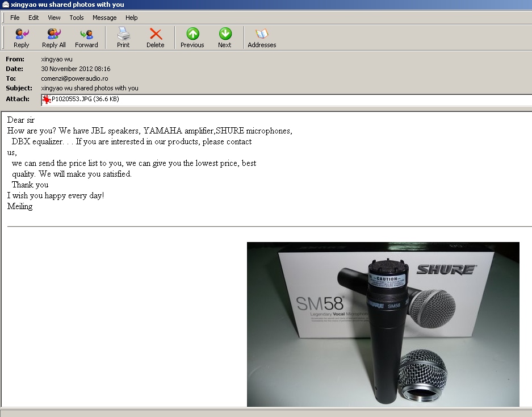The height and width of the screenshot is (417, 532).
Task: Go to the Next message
Action: point(225,37)
